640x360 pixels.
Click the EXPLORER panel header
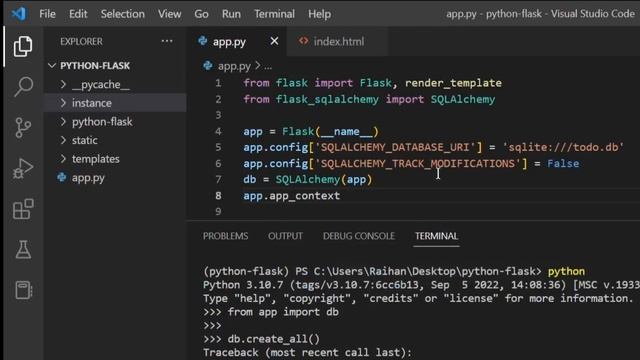pos(81,41)
